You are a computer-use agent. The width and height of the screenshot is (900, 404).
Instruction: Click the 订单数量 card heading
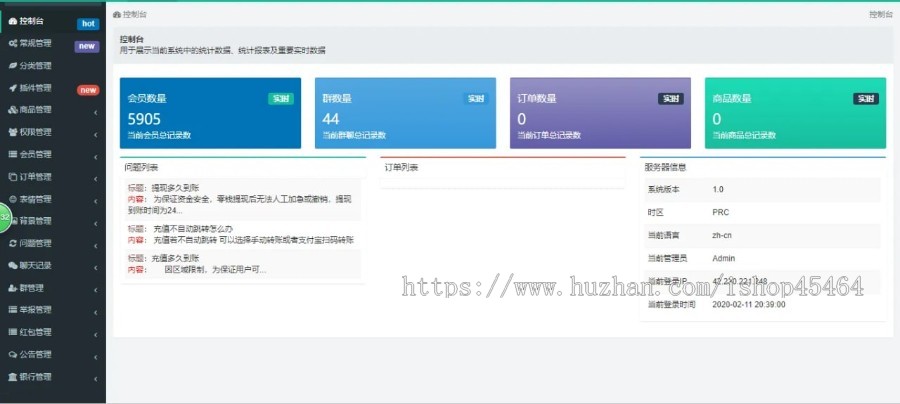tap(537, 98)
